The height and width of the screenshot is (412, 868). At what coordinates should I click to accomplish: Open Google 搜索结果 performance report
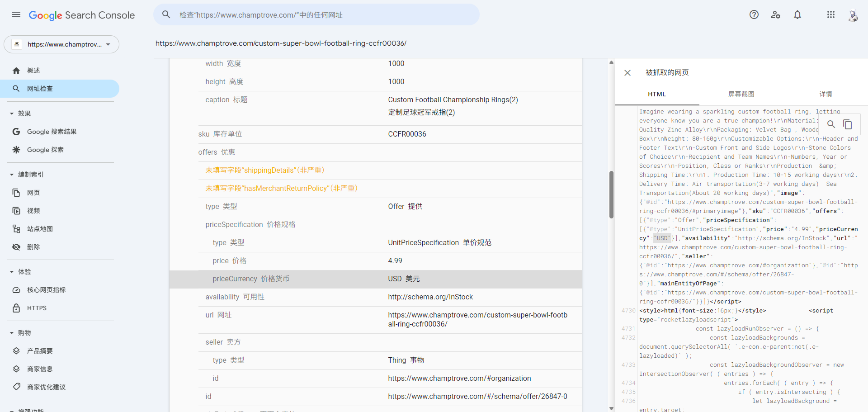tap(60, 132)
